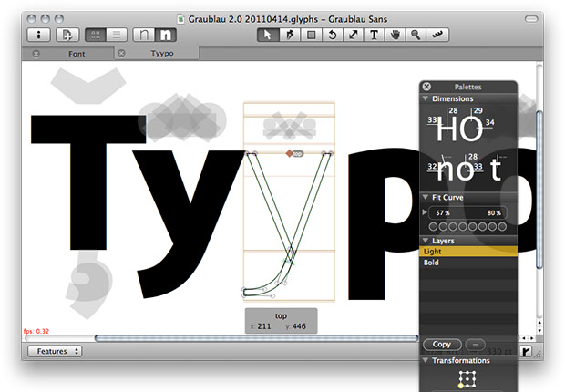Click the preview r icon in bottom bar
This screenshot has width=565, height=392.
[526, 351]
